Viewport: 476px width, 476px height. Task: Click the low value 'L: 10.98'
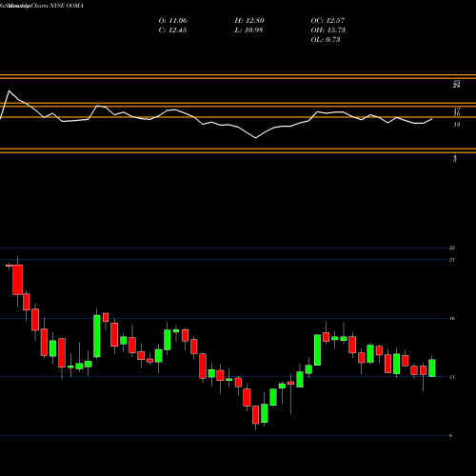[x=248, y=30]
